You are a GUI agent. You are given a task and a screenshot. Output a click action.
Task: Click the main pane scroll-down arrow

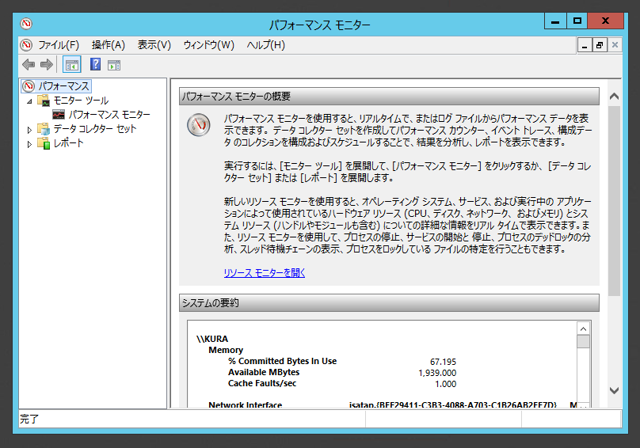click(x=614, y=390)
